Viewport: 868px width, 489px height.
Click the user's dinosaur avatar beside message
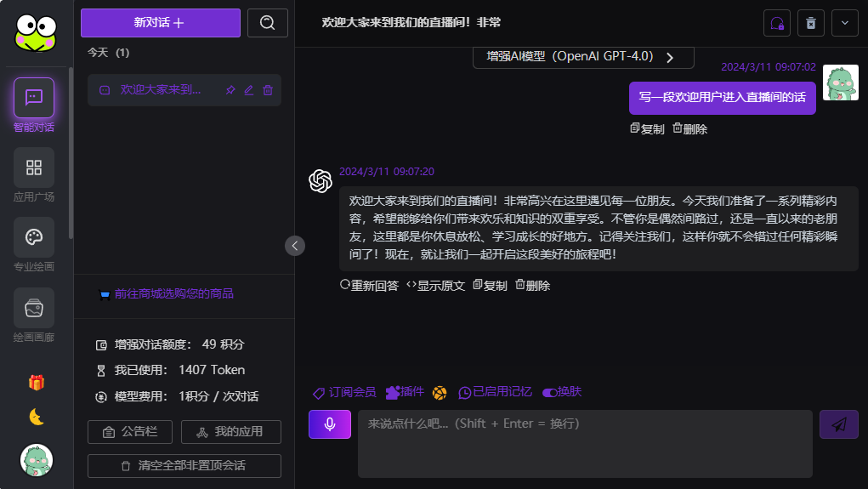tap(840, 82)
